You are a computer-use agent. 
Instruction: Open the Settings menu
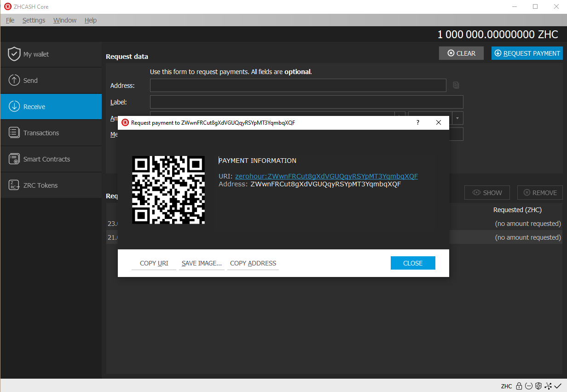pyautogui.click(x=34, y=20)
